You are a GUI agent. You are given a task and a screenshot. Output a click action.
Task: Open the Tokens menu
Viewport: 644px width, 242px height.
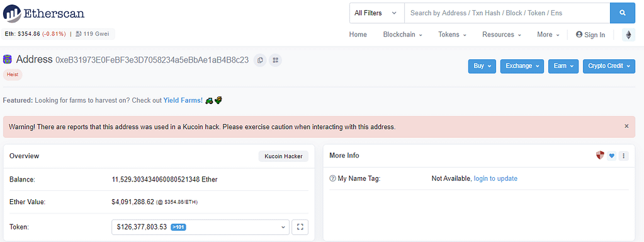click(452, 35)
